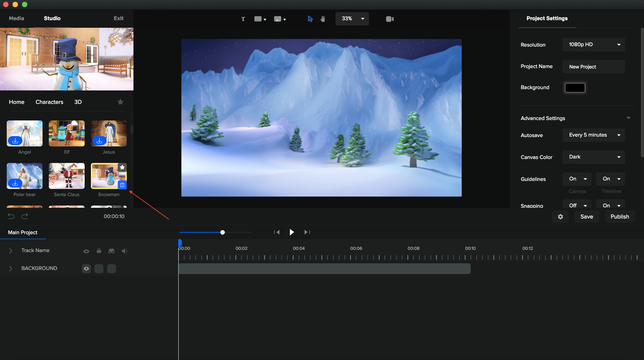Download the Polar bear character
Image resolution: width=644 pixels, height=360 pixels.
(x=15, y=183)
